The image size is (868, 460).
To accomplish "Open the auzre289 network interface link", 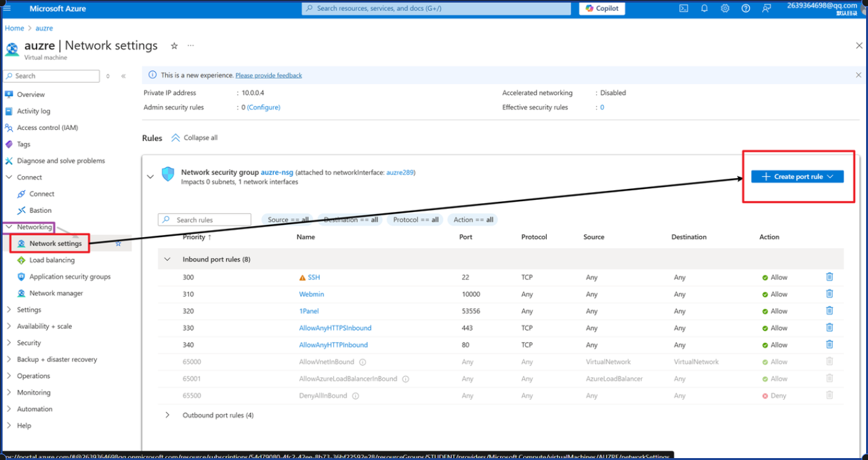I will click(x=399, y=172).
